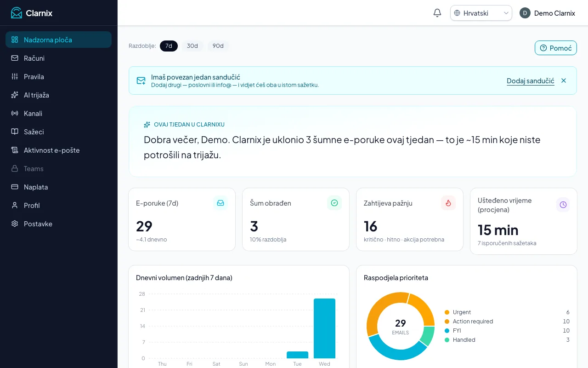This screenshot has height=368, width=588.
Task: Click the checkmark icon on Šum obrađen card
Action: 334,203
